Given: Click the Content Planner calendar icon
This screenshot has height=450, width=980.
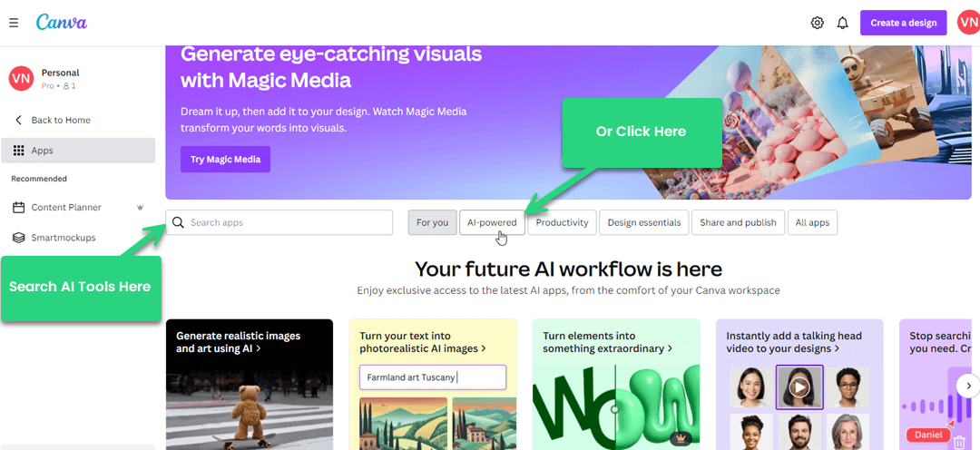Looking at the screenshot, I should click(x=19, y=208).
